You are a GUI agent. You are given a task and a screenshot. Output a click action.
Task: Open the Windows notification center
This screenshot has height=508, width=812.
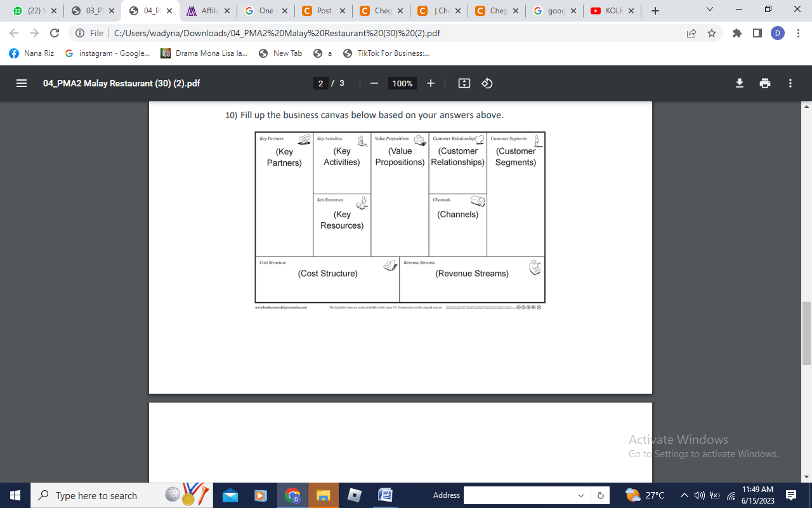click(x=791, y=495)
